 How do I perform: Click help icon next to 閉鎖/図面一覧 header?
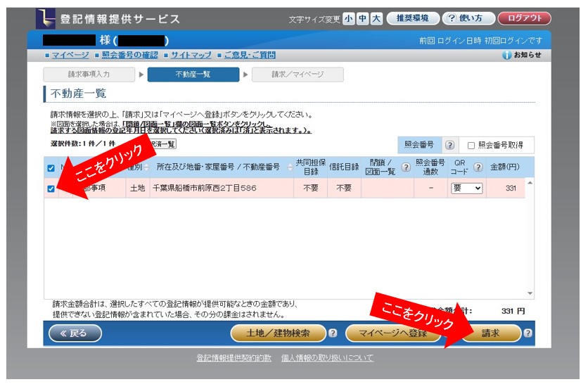[x=405, y=167]
